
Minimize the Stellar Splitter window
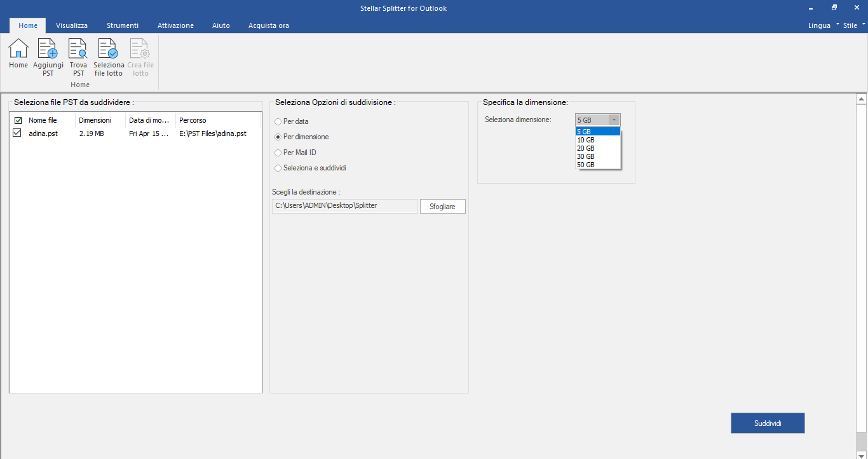tap(811, 8)
